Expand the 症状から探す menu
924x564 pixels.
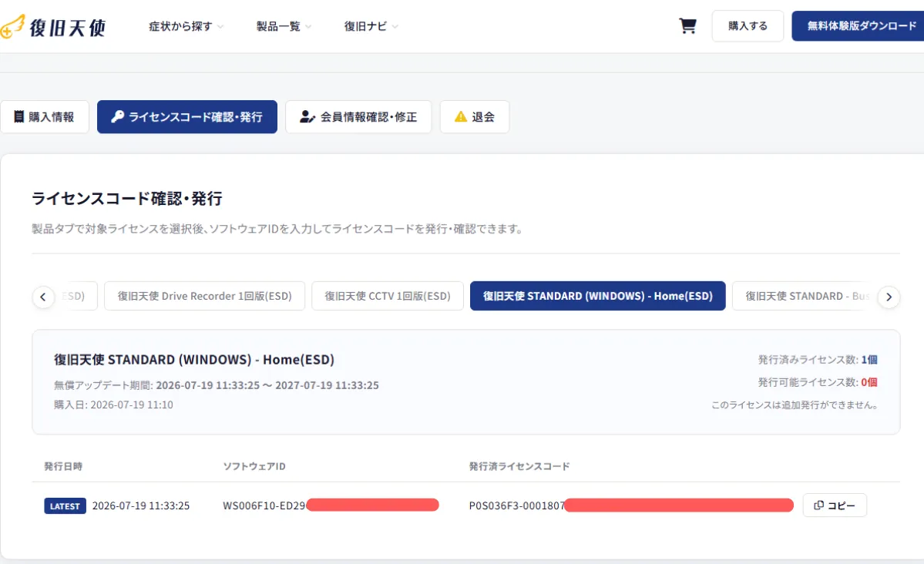point(186,26)
